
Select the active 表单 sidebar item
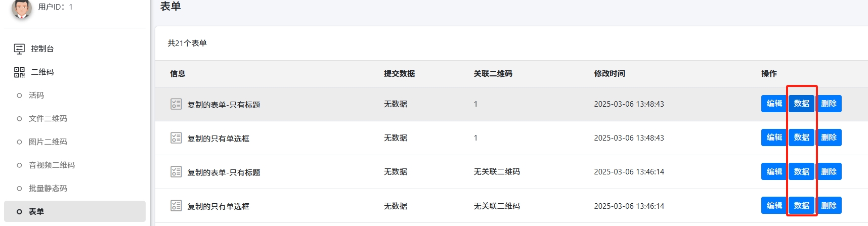[36, 212]
